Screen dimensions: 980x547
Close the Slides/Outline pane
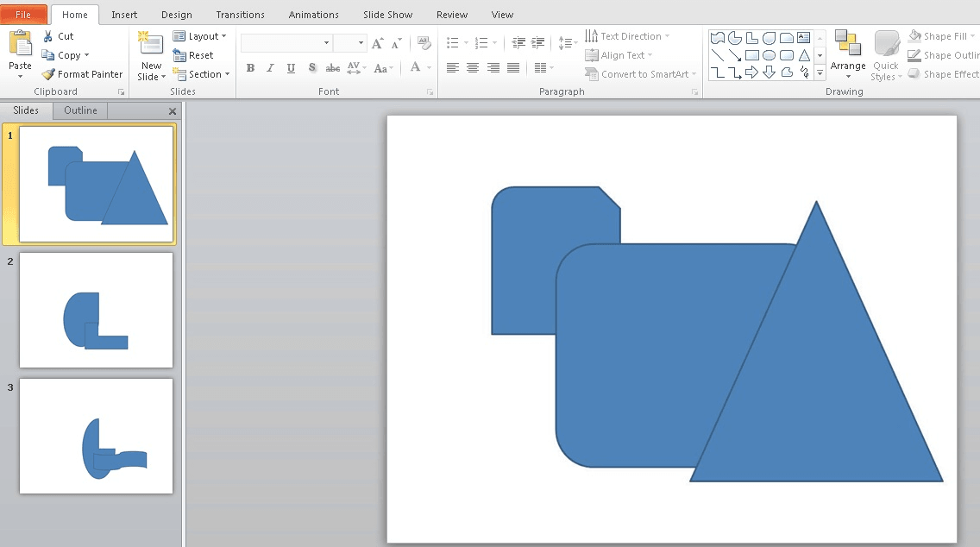coord(173,111)
